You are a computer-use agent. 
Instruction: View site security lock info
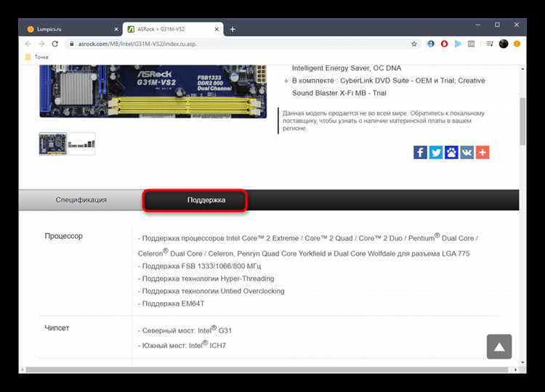pos(72,44)
